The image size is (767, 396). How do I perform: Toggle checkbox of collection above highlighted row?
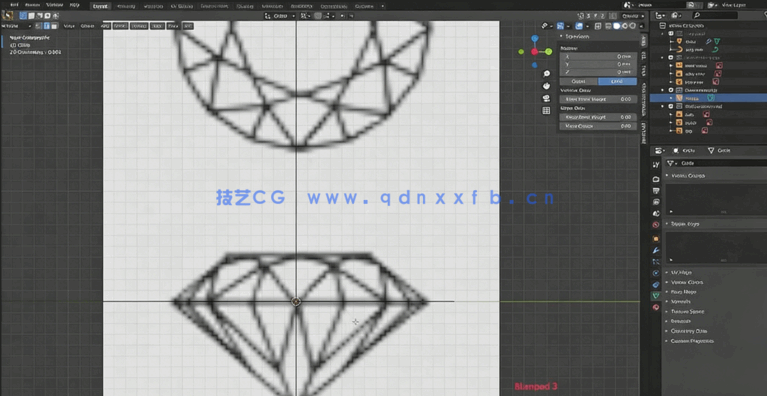click(671, 90)
